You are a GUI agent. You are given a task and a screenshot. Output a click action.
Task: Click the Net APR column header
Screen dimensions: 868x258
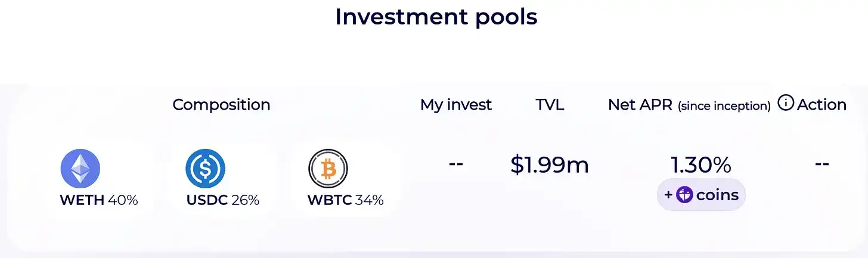pyautogui.click(x=640, y=105)
